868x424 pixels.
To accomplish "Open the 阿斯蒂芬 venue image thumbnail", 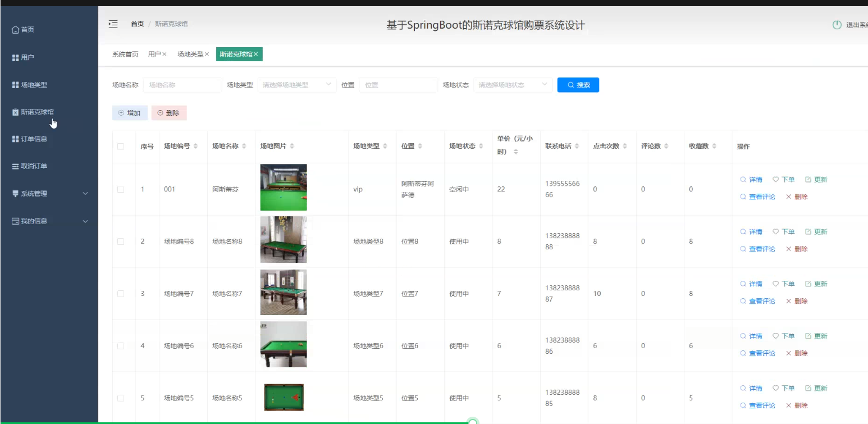I will 284,188.
